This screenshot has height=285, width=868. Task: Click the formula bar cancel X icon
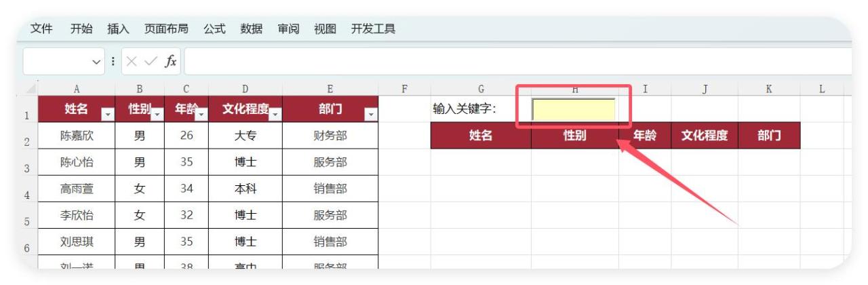(x=133, y=62)
